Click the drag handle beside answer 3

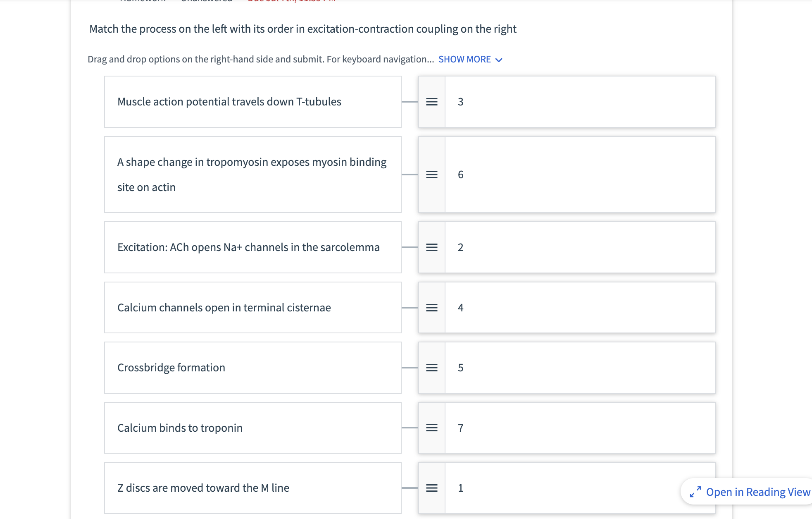click(431, 102)
